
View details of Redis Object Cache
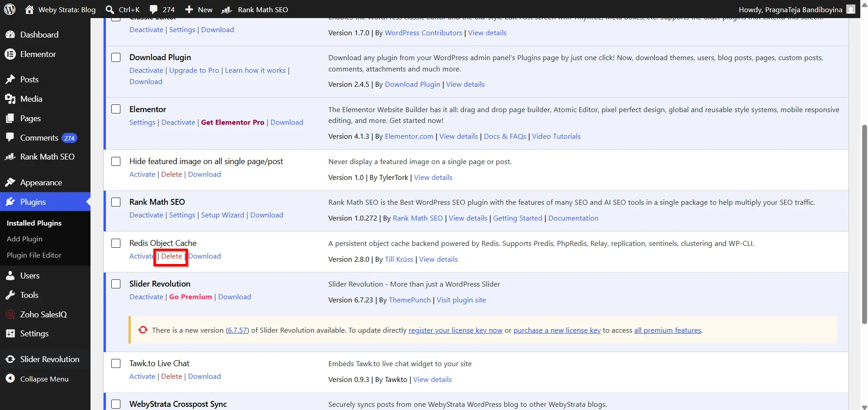tap(438, 259)
